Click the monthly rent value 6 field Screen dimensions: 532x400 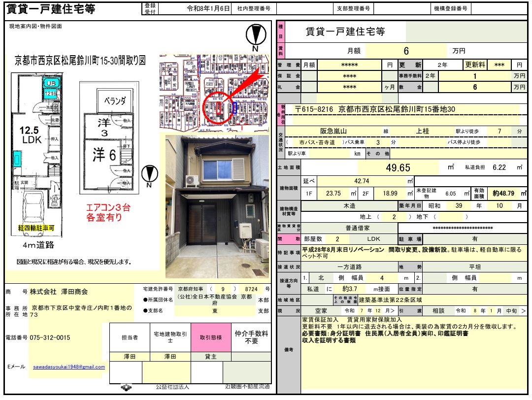point(406,51)
